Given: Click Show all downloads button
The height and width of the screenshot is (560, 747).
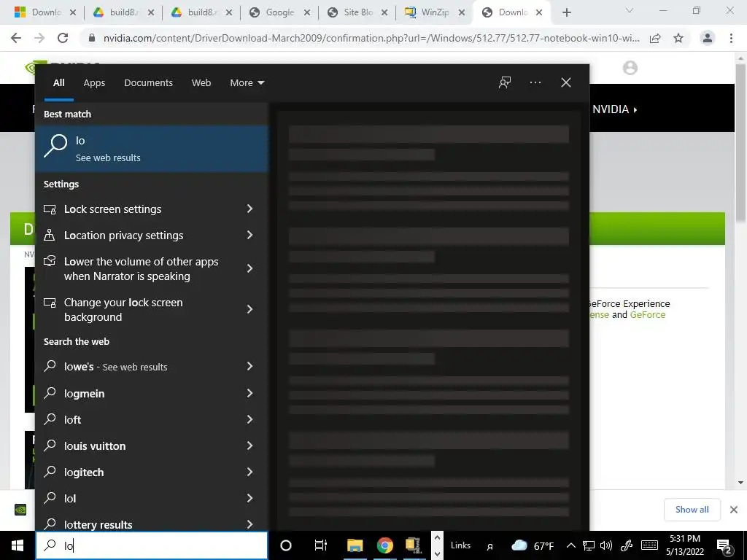Looking at the screenshot, I should point(692,510).
